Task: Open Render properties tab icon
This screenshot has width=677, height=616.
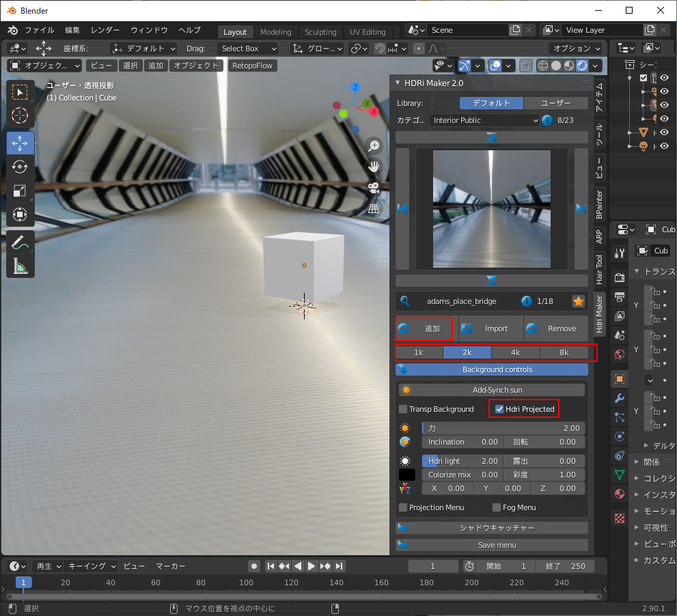Action: [620, 277]
